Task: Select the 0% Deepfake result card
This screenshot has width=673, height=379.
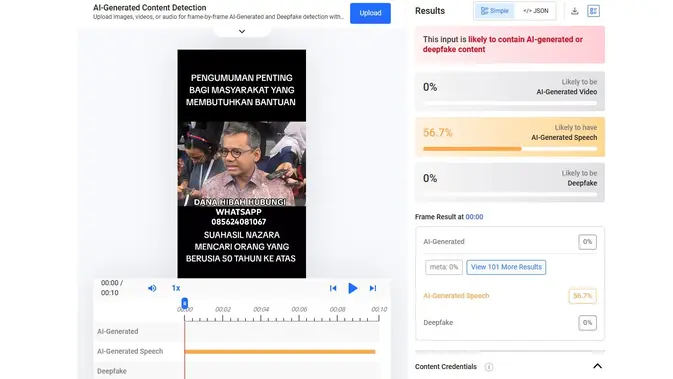Action: pyautogui.click(x=510, y=182)
